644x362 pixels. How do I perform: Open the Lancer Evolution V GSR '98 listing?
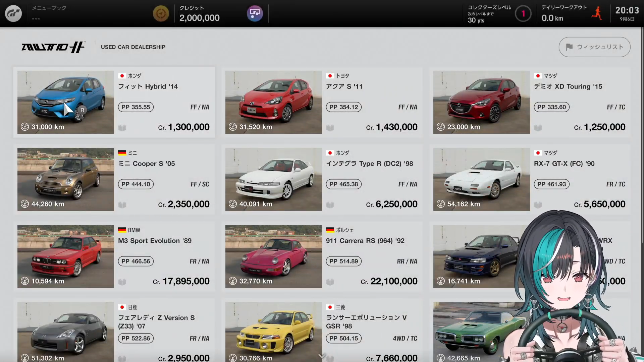pyautogui.click(x=322, y=330)
